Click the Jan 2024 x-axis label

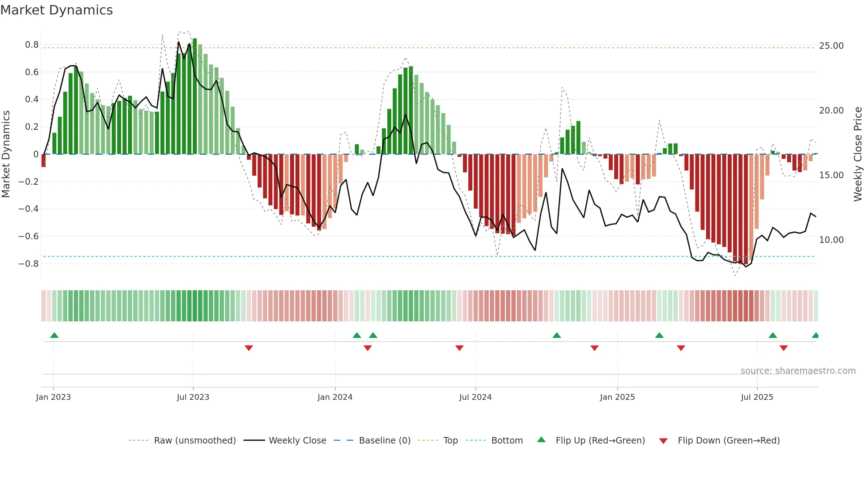pyautogui.click(x=335, y=397)
